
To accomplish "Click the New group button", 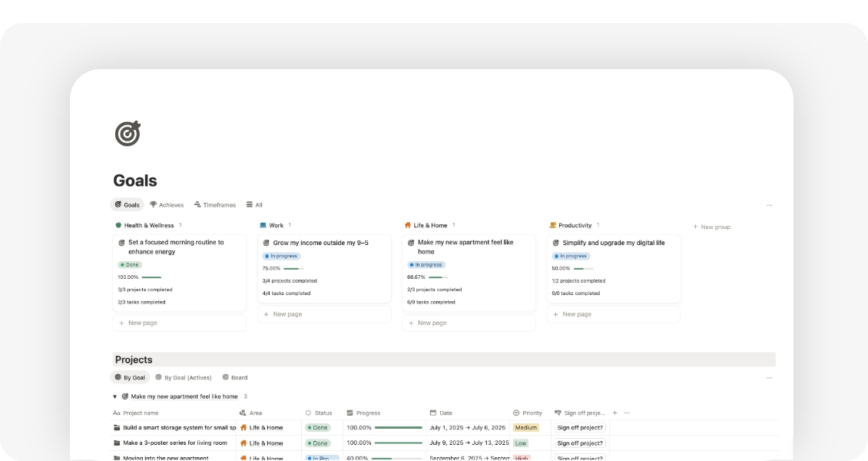I will (711, 227).
